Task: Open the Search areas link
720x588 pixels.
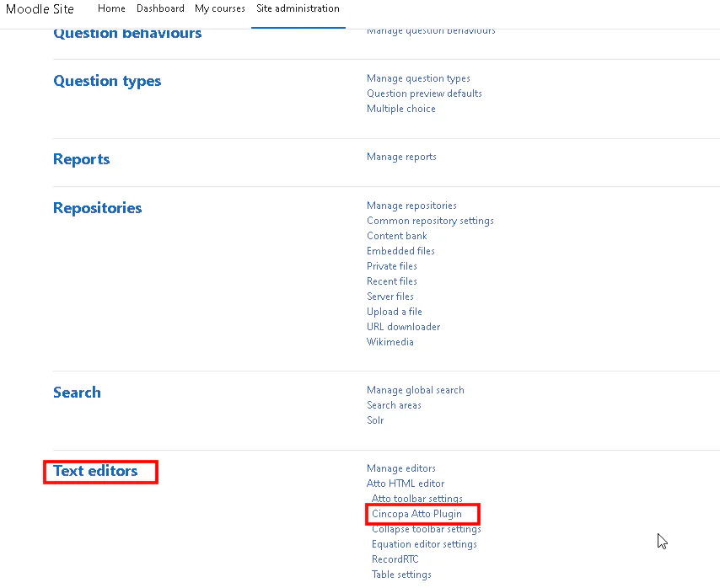Action: (x=394, y=405)
